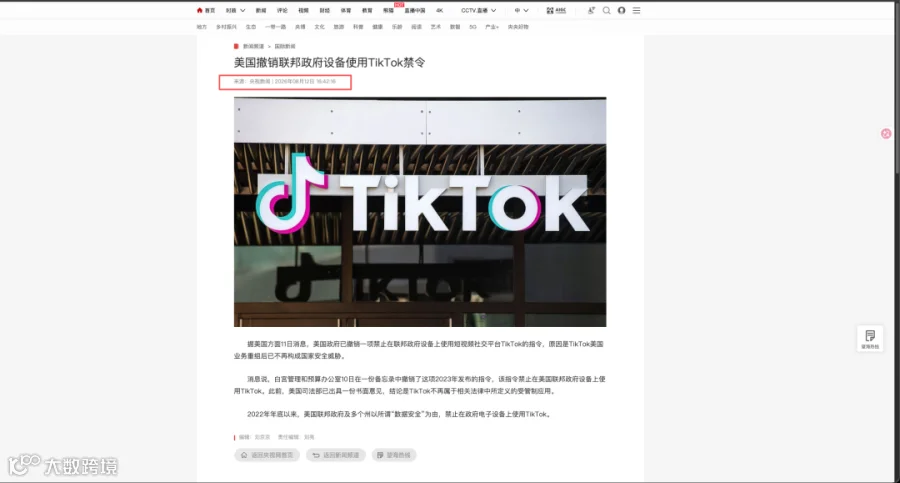Click the user account avatar icon
The width and height of the screenshot is (900, 483).
click(x=622, y=10)
